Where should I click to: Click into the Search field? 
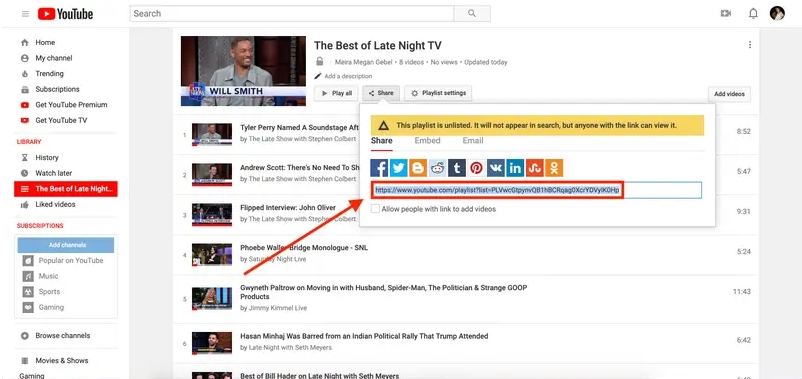click(x=292, y=14)
